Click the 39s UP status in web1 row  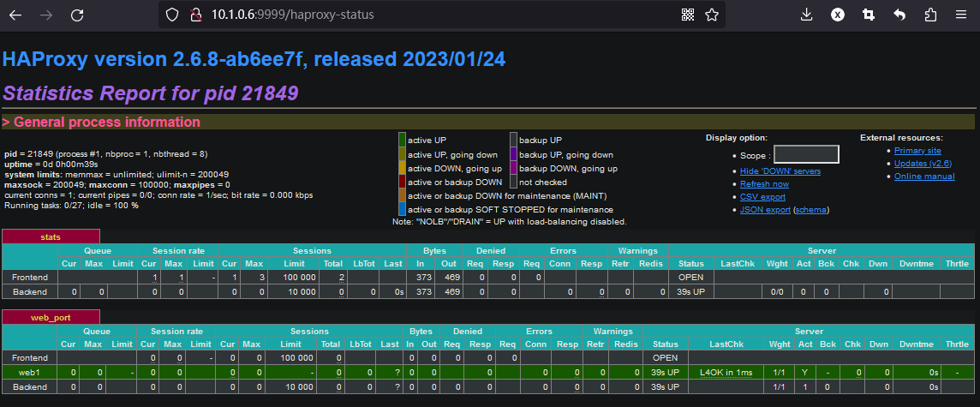[x=665, y=373]
